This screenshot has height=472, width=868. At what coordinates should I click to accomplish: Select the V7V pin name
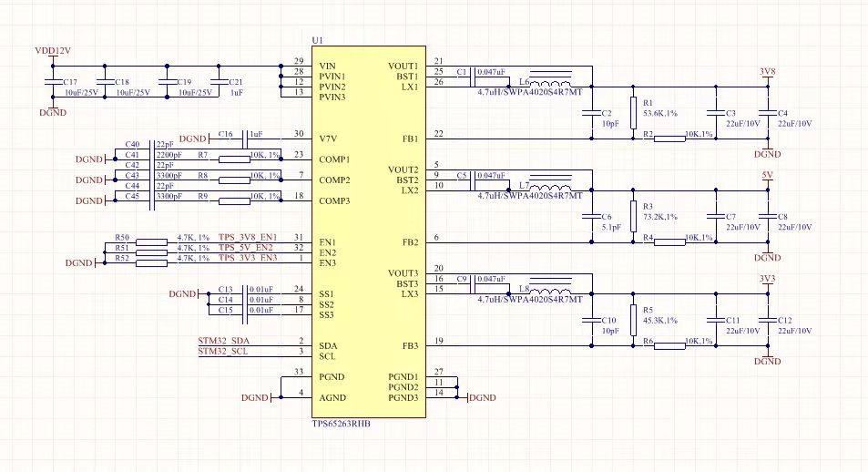click(328, 139)
